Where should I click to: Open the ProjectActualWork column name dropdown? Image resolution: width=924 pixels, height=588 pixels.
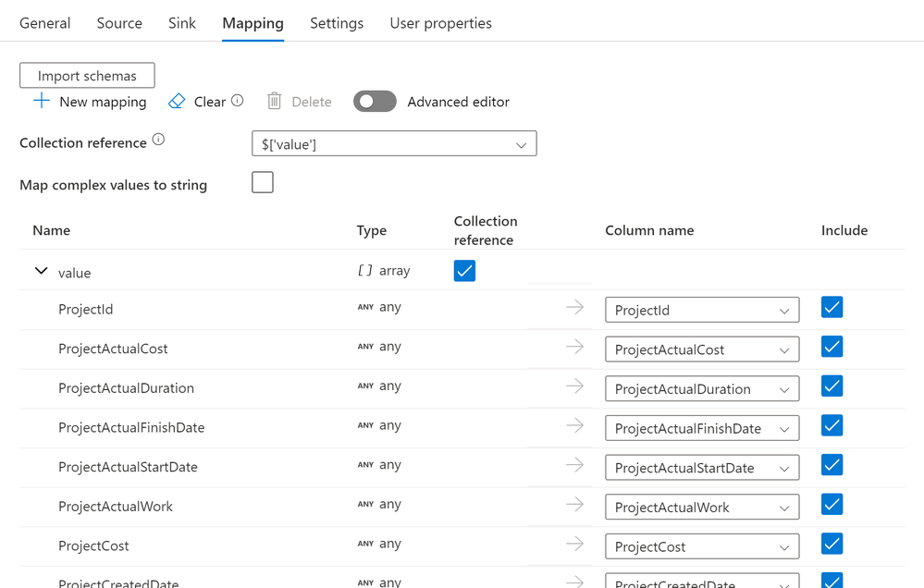point(702,508)
